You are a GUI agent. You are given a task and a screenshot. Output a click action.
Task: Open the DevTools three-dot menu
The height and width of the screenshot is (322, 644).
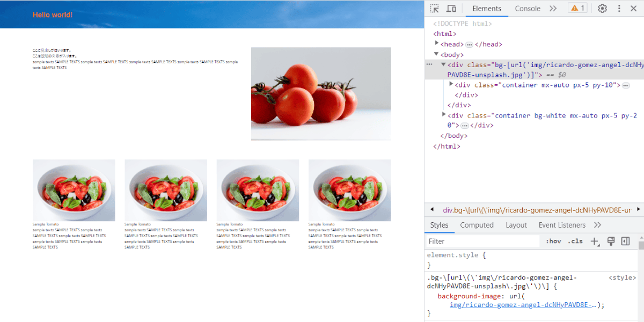tap(619, 9)
